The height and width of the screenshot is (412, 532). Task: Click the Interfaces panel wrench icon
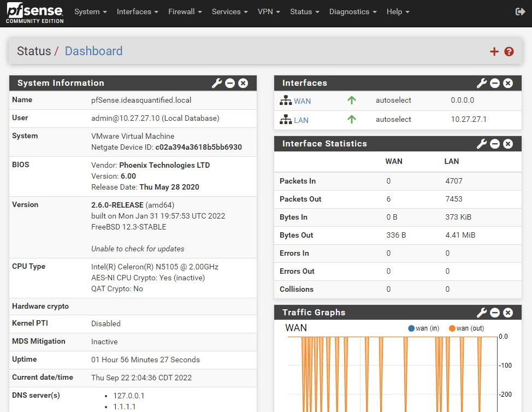click(x=482, y=83)
